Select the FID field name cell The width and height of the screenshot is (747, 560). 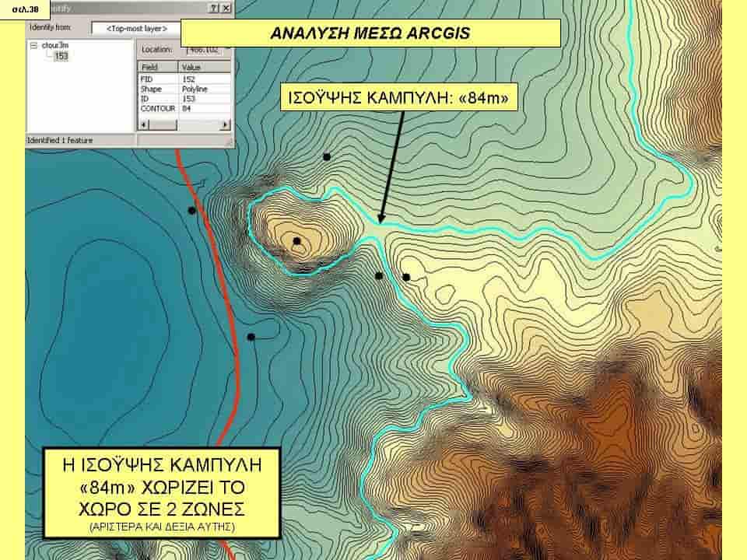tap(158, 79)
